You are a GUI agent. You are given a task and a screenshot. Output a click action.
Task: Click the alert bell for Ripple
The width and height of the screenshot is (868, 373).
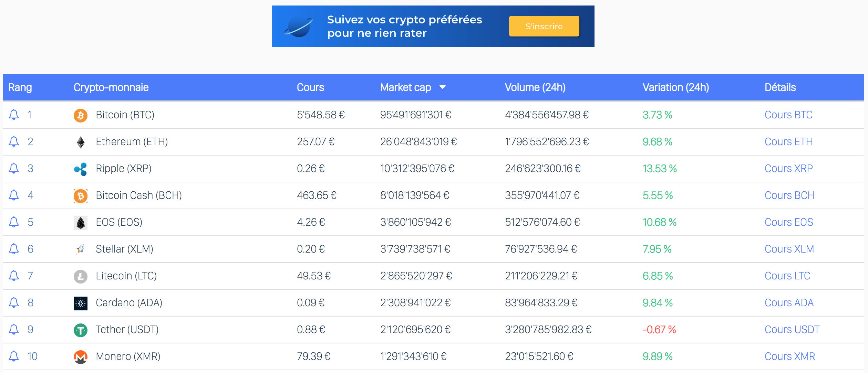pos(14,168)
